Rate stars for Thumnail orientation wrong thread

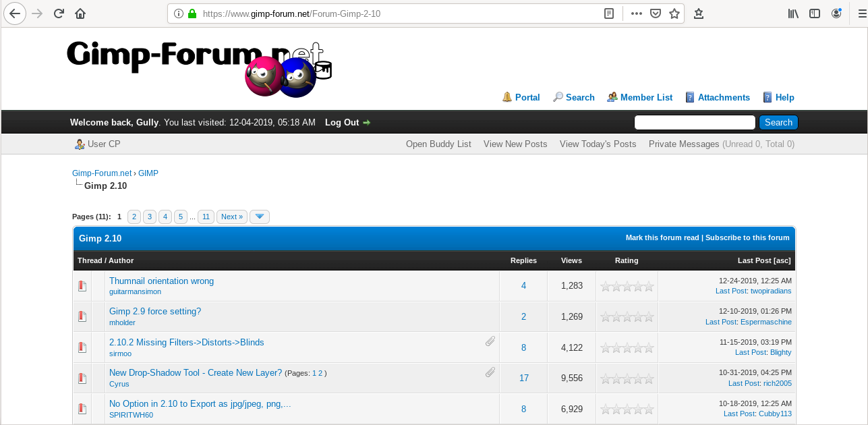point(627,286)
